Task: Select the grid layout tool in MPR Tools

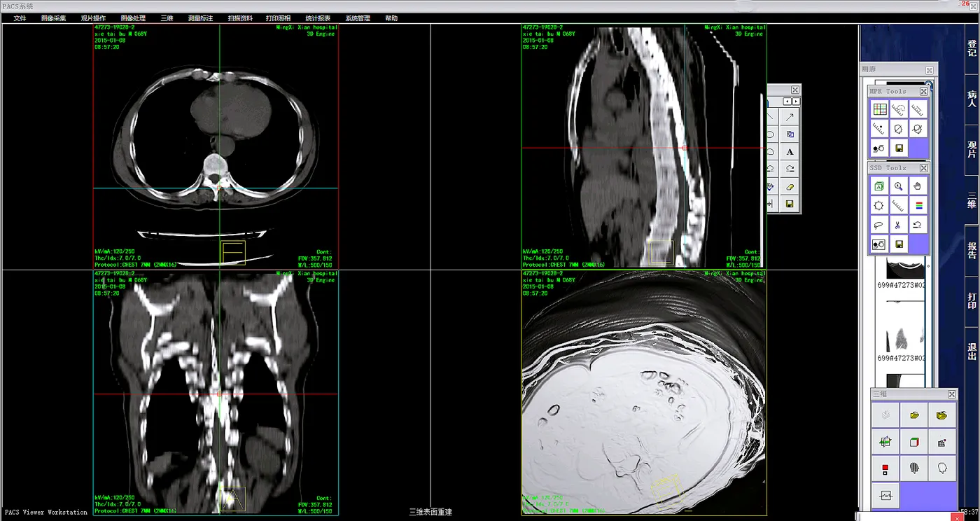Action: point(880,110)
